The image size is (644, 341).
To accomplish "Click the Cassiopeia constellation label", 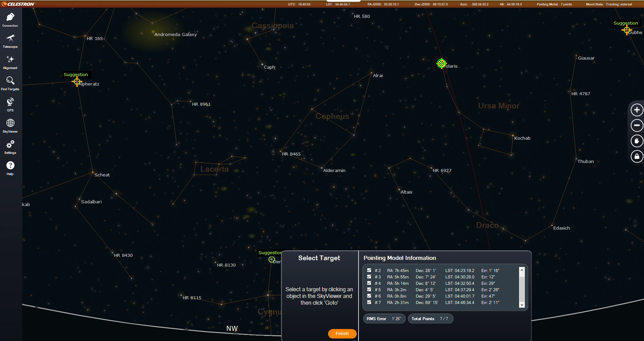I will [273, 26].
